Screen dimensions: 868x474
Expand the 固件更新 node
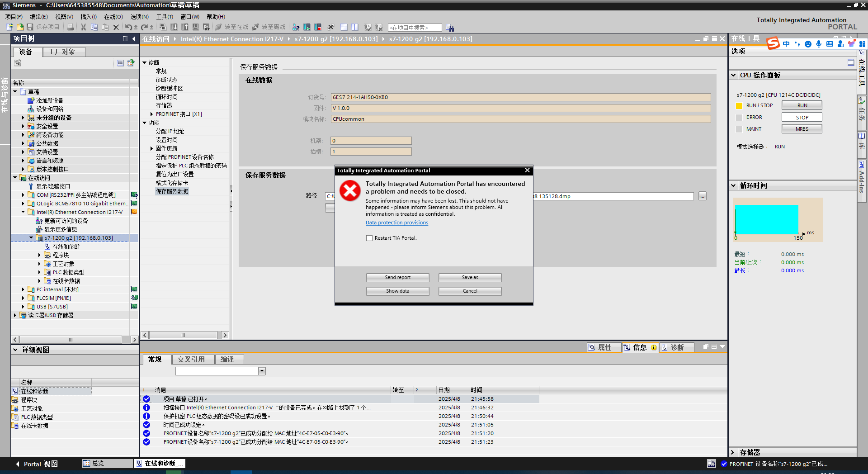151,148
